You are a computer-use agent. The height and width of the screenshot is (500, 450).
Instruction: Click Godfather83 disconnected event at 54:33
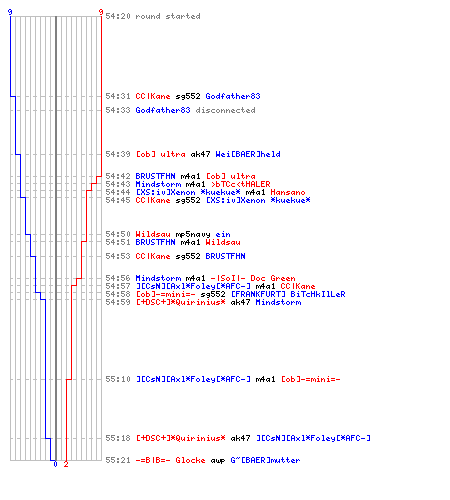coord(195,110)
